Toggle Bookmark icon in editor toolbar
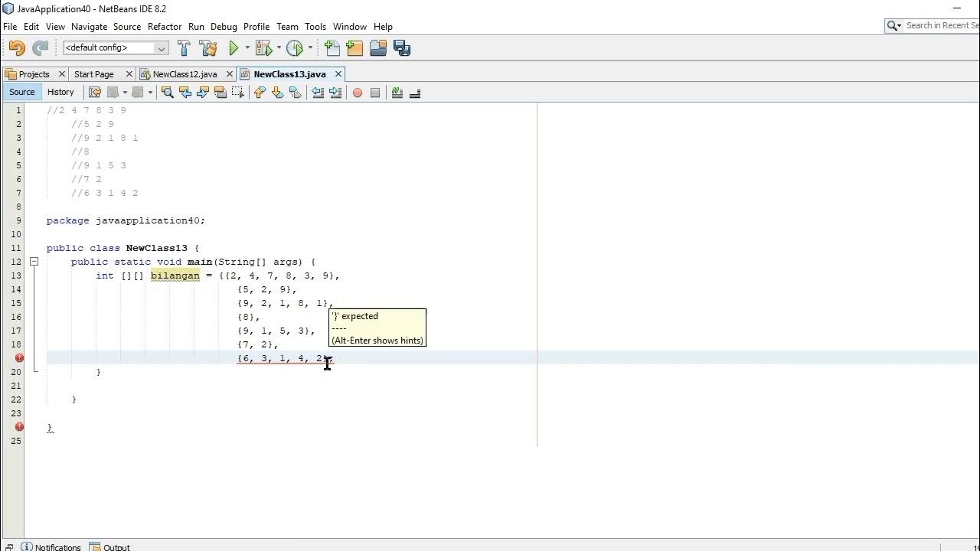Viewport: 980px width, 551px height. point(295,93)
